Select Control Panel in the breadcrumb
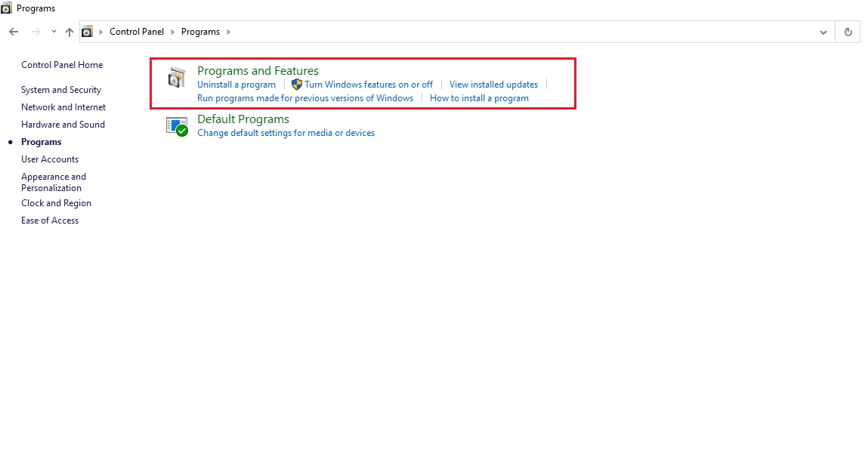868x469 pixels. tap(137, 32)
